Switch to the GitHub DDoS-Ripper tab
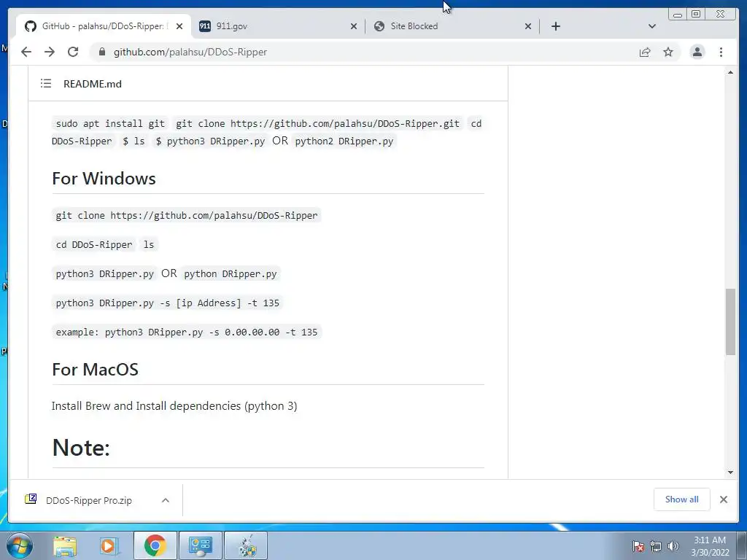747x560 pixels. (104, 26)
